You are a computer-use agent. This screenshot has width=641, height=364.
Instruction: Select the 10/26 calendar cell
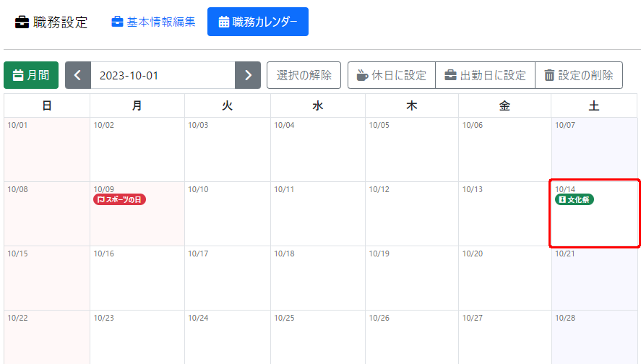[412, 337]
